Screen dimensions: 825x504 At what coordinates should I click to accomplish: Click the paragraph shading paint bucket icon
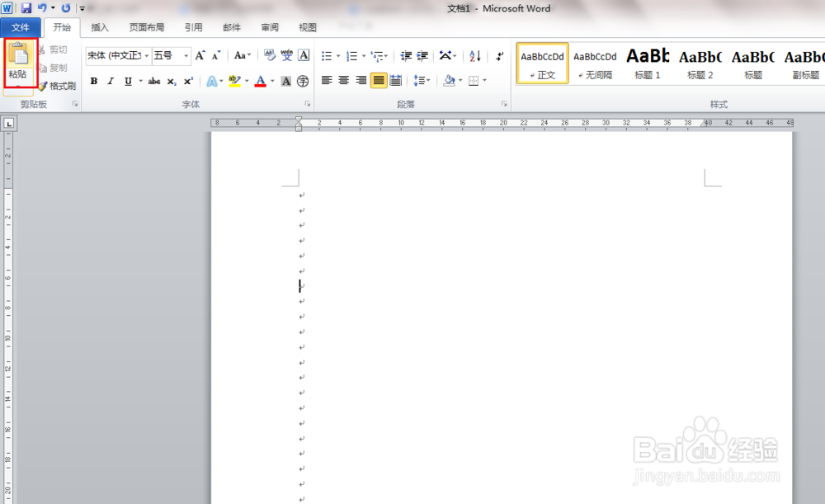(x=449, y=81)
